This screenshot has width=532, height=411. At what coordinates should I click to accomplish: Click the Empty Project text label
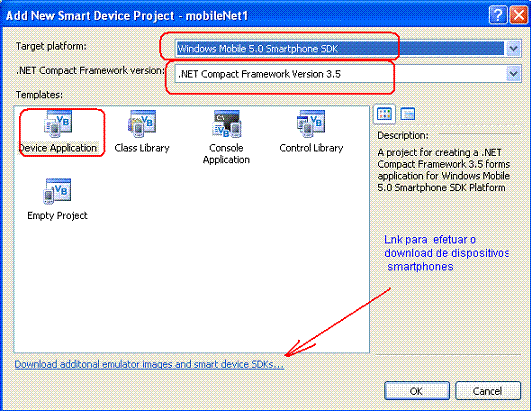[57, 216]
